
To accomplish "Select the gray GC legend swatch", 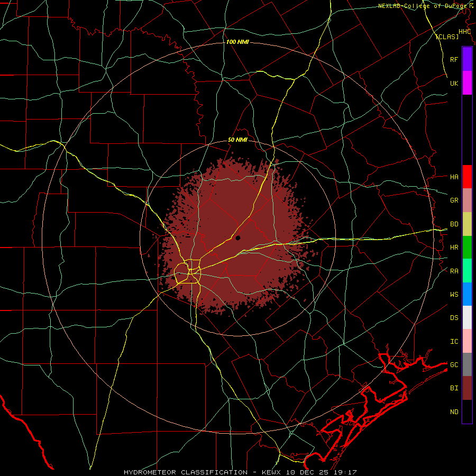I will (x=467, y=364).
